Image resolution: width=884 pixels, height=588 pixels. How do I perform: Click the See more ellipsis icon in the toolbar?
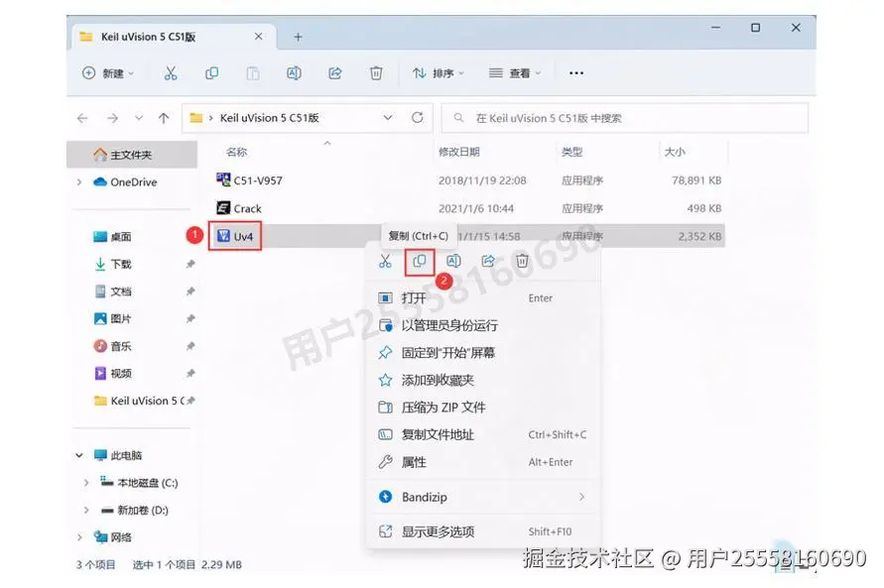(575, 72)
